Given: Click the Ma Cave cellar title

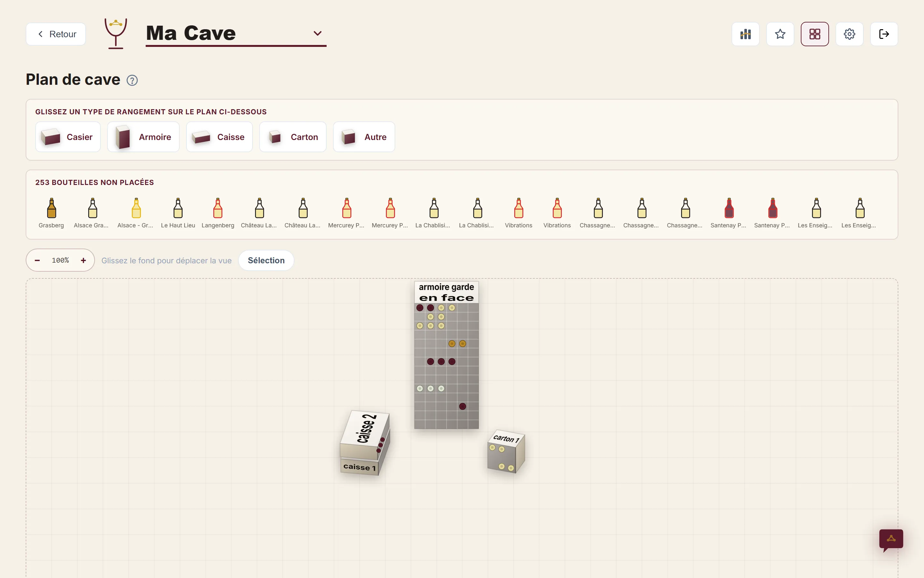Looking at the screenshot, I should point(191,33).
